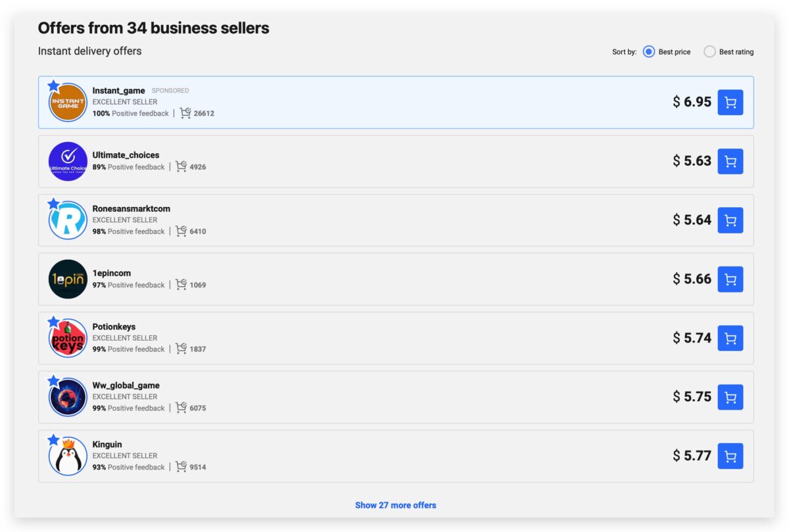Click the $ 5.75 price
789x532 pixels.
tap(692, 397)
